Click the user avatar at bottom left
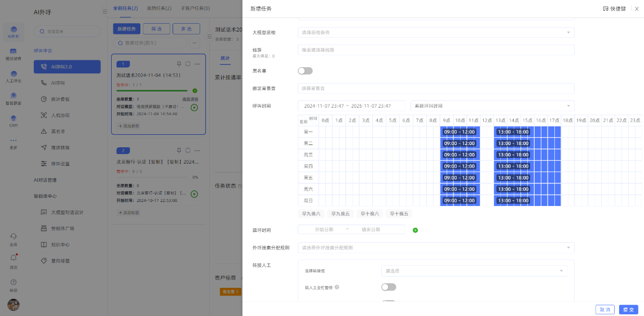This screenshot has height=316, width=644. [14, 305]
